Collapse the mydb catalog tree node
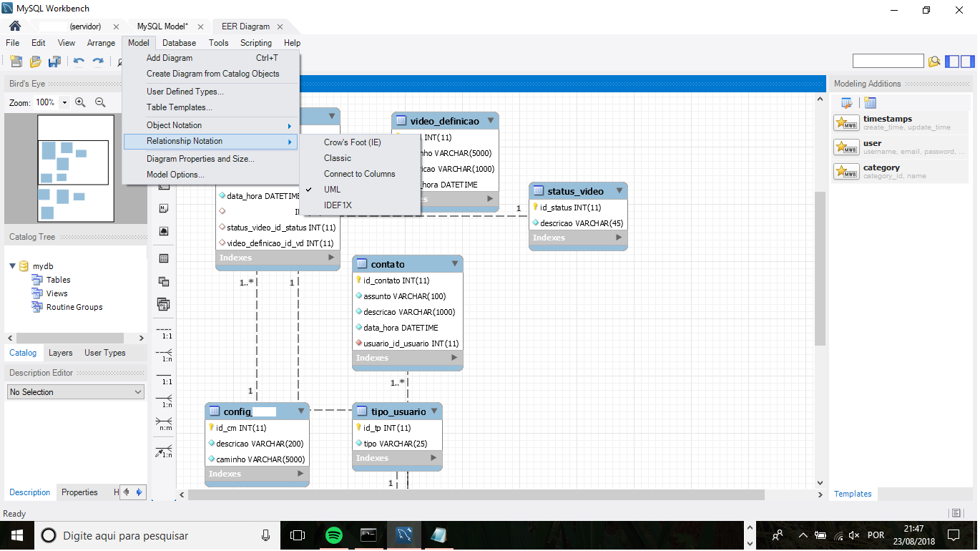Screen dimensions: 980x551 tap(13, 266)
